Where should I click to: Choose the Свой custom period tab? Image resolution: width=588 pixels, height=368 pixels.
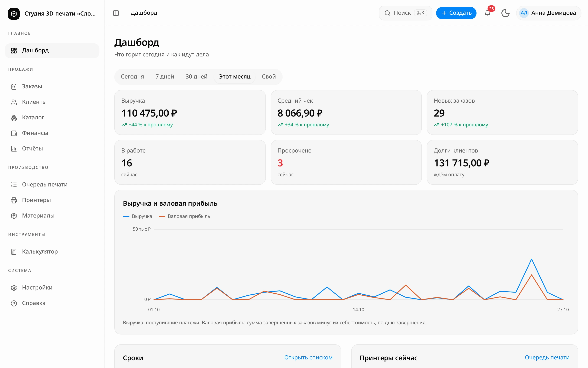coord(269,77)
